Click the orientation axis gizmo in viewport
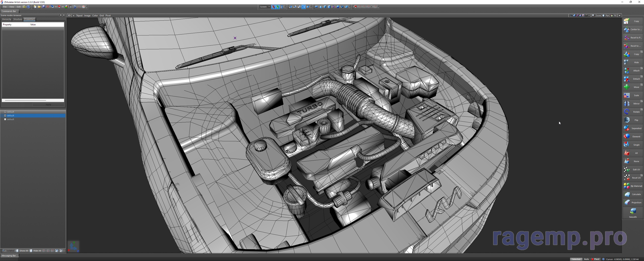The height and width of the screenshot is (261, 644). pyautogui.click(x=73, y=246)
